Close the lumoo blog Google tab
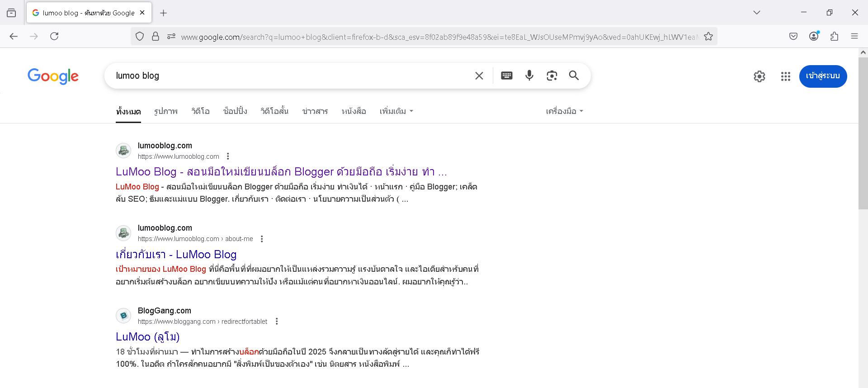The image size is (868, 388). [142, 13]
